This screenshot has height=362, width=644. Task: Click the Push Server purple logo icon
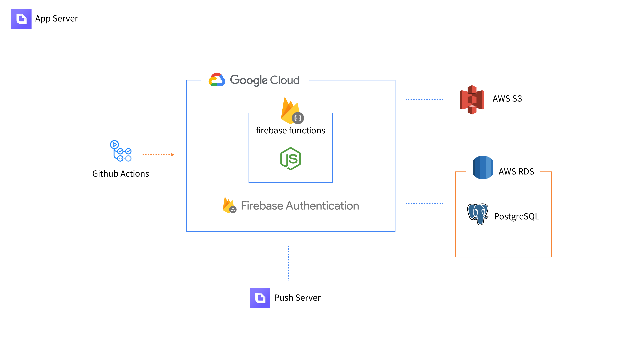(260, 298)
